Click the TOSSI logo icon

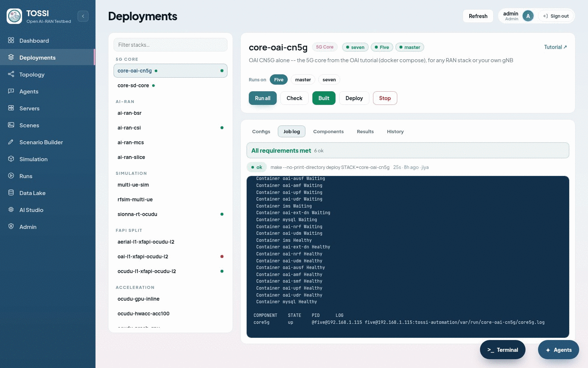point(14,16)
